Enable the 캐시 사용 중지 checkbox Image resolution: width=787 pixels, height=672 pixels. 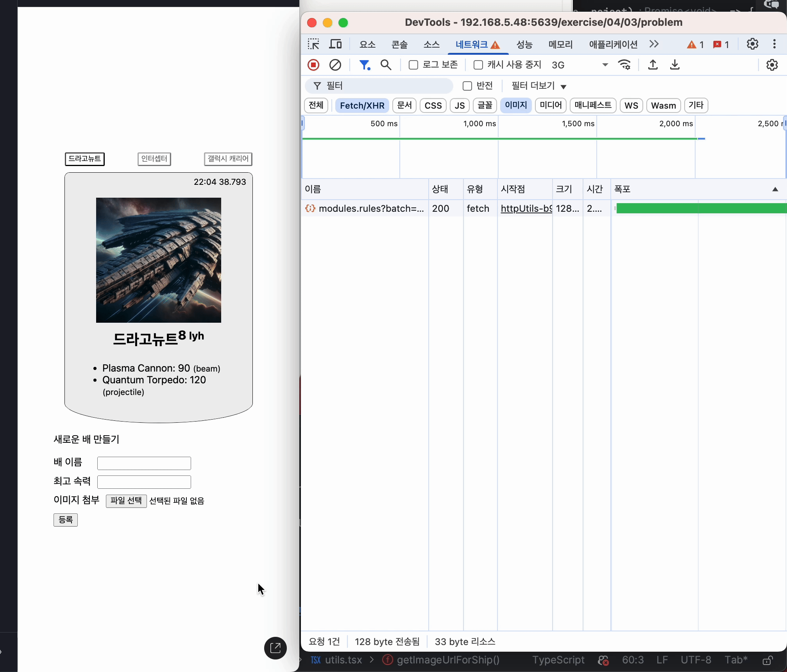(x=478, y=65)
